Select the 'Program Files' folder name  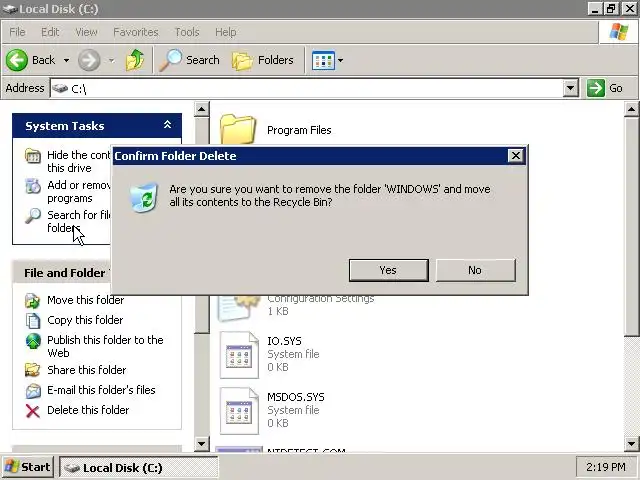click(x=299, y=130)
